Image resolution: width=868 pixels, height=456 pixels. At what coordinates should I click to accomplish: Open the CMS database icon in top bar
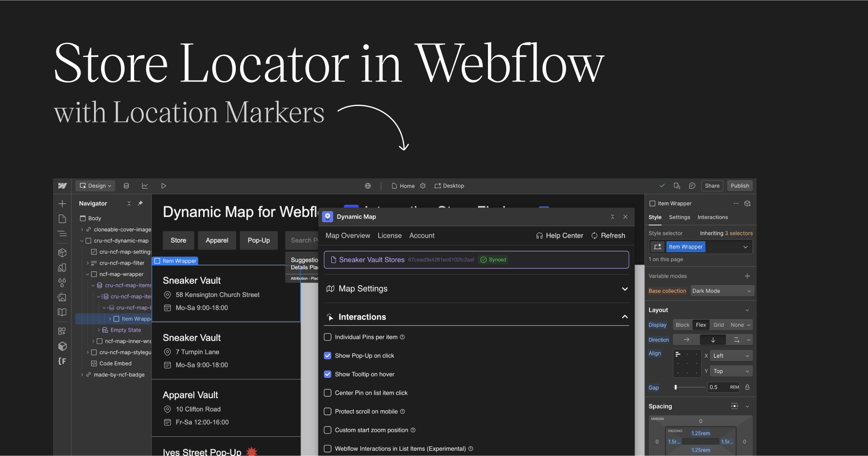coord(126,186)
